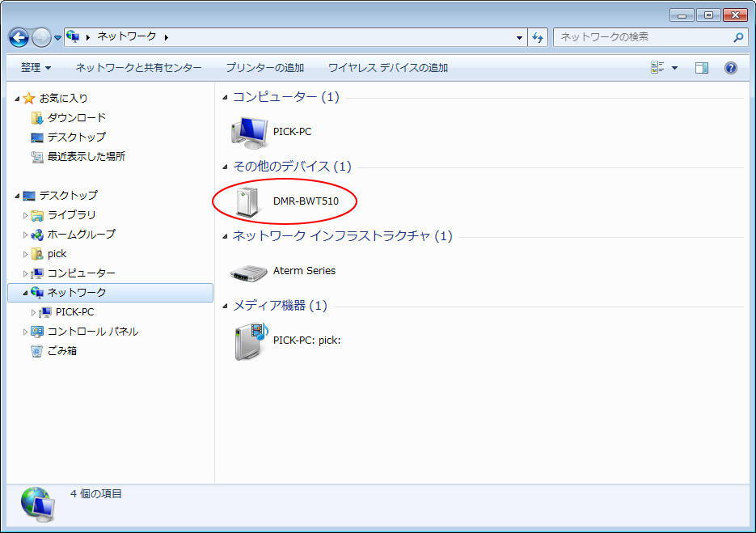756x533 pixels.
Task: Select the pick user folder icon
Action: pyautogui.click(x=36, y=254)
